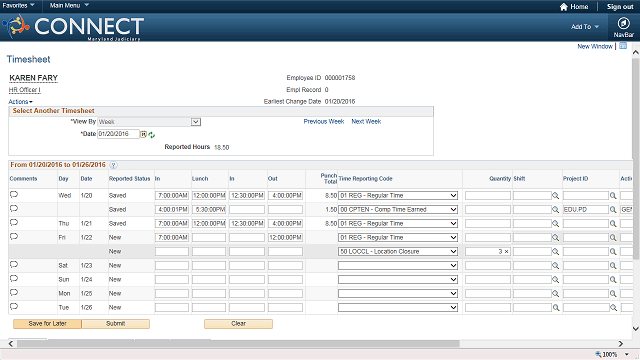The width and height of the screenshot is (640, 360).
Task: Click Shift lookup magnifier in Location Closure row
Action: (x=556, y=252)
